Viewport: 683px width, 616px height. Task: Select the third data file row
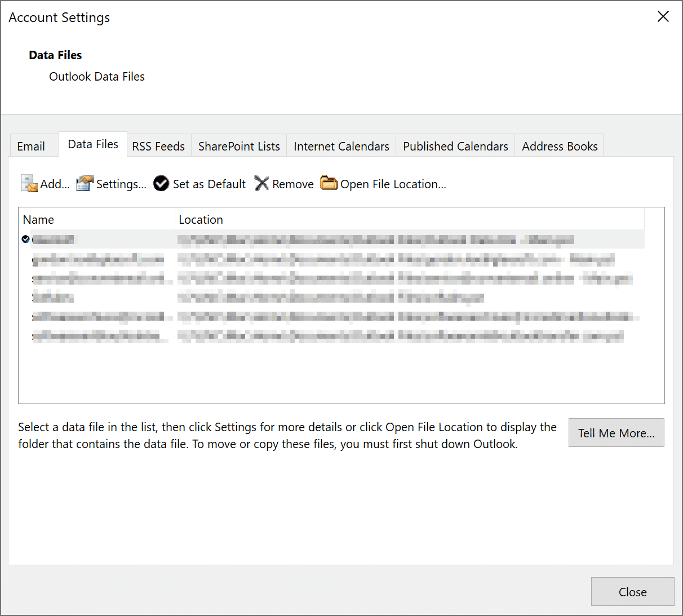tap(332, 278)
